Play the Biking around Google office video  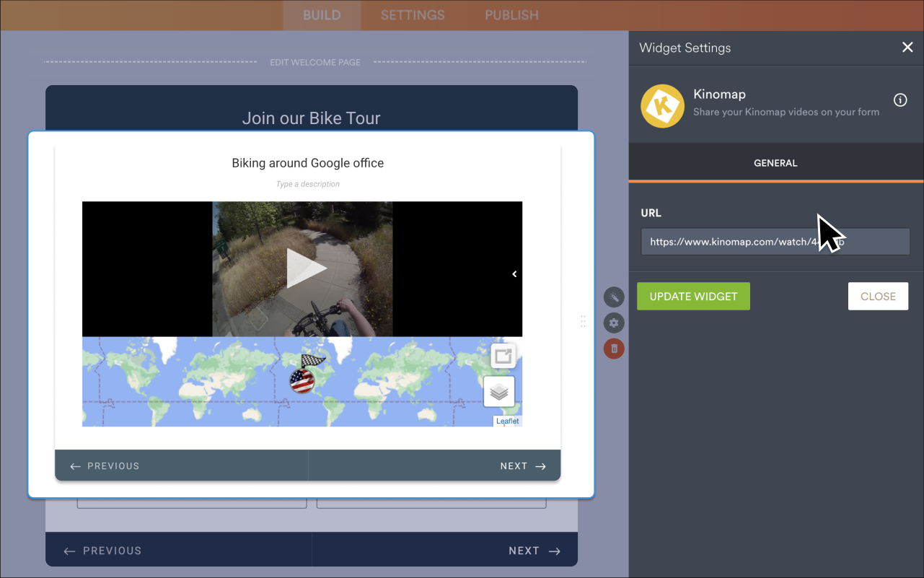coord(308,268)
